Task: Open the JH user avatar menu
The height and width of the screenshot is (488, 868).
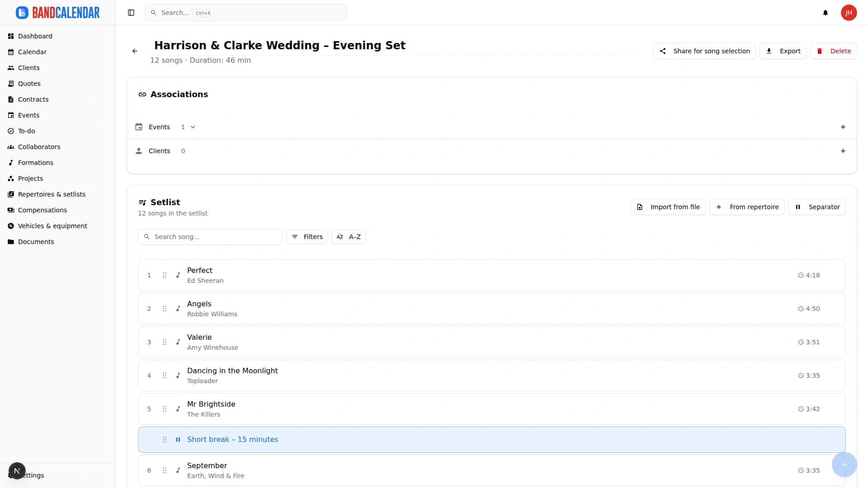Action: pyautogui.click(x=849, y=13)
